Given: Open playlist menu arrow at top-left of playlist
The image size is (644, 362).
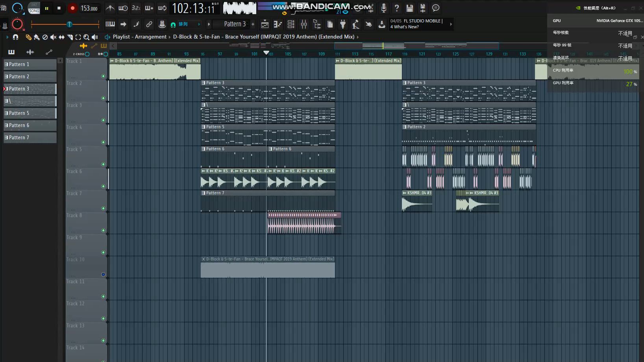Looking at the screenshot, I should (7, 37).
